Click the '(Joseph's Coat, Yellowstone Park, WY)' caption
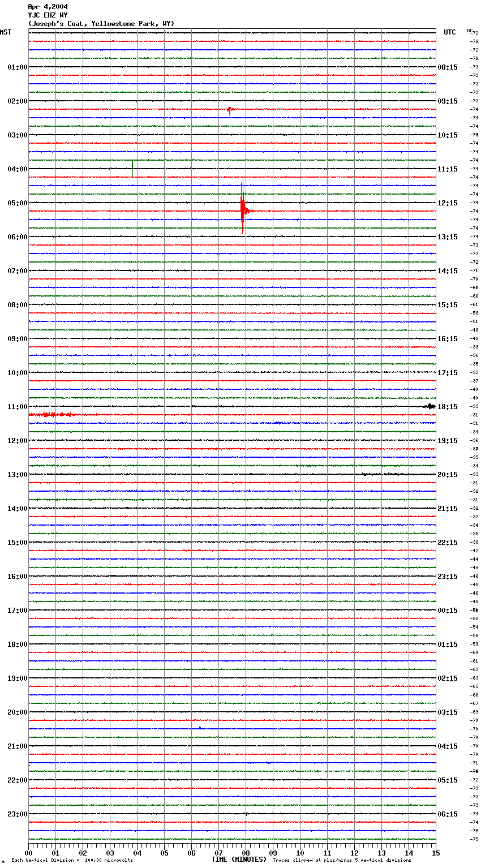Image resolution: width=481 pixels, height=868 pixels. (x=101, y=24)
